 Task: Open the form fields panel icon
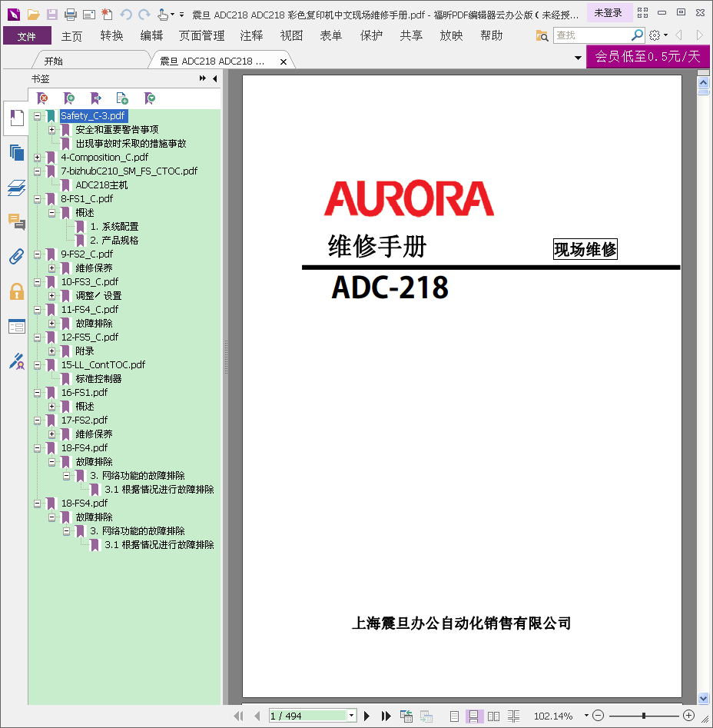point(17,327)
